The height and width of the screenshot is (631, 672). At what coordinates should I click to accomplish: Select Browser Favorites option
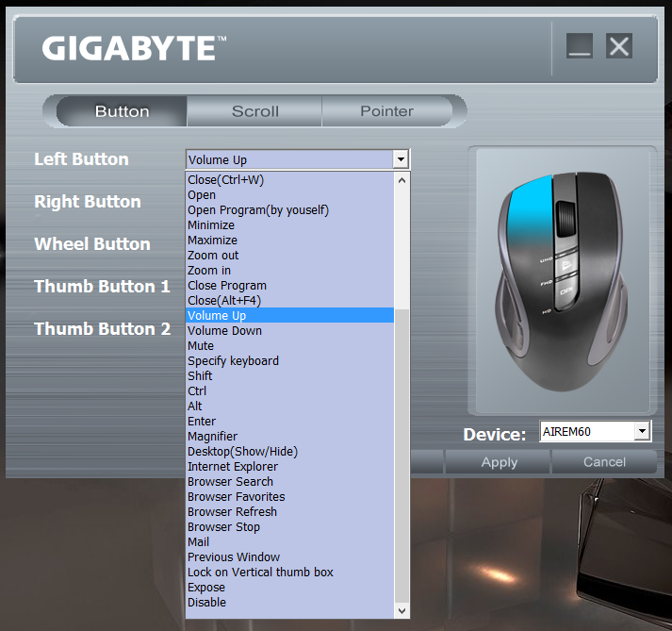click(x=289, y=497)
